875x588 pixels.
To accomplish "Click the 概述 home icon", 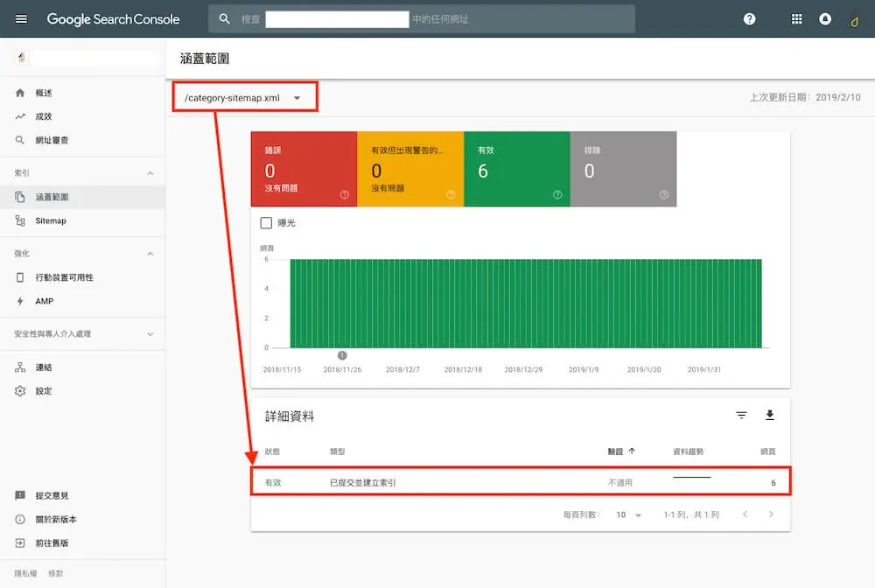I will [x=20, y=93].
